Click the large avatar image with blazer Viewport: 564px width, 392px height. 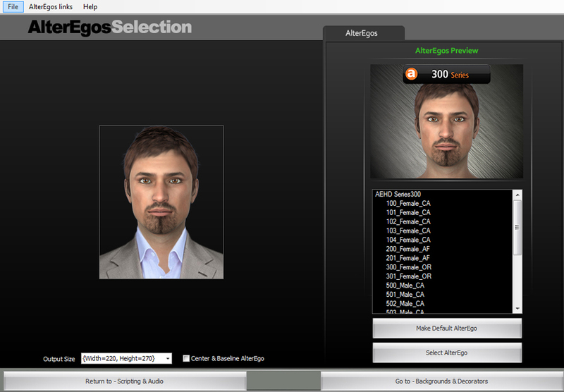pyautogui.click(x=161, y=202)
